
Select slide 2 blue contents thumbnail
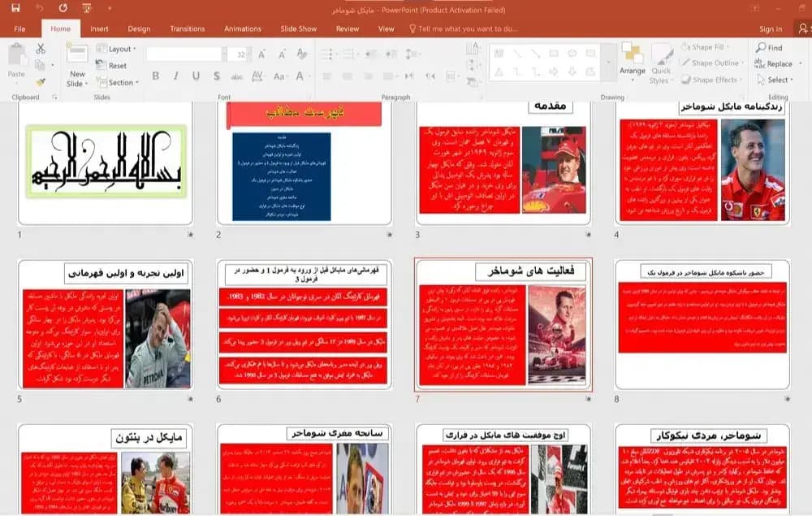coord(304,163)
